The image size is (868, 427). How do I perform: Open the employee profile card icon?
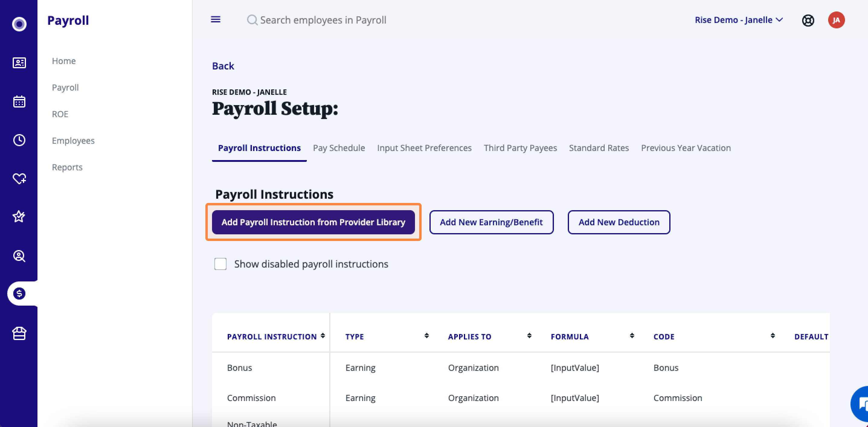[x=19, y=63]
